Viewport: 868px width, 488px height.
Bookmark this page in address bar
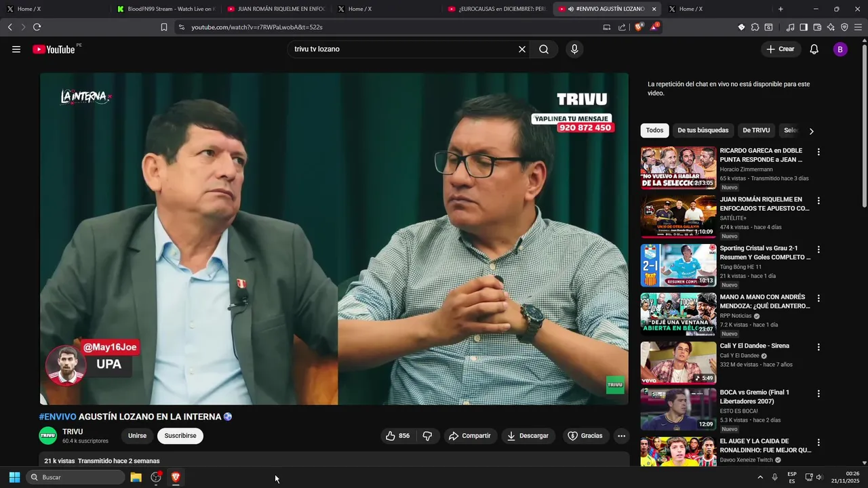point(164,27)
